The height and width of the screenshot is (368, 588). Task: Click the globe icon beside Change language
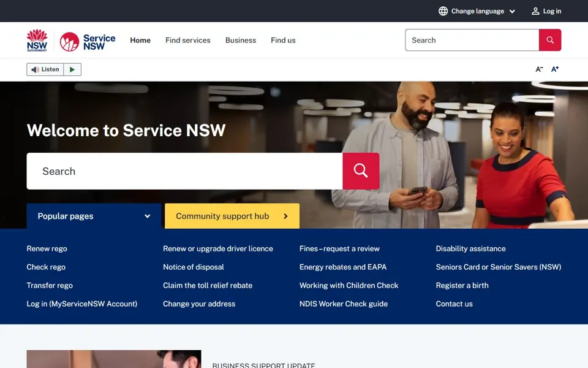443,11
